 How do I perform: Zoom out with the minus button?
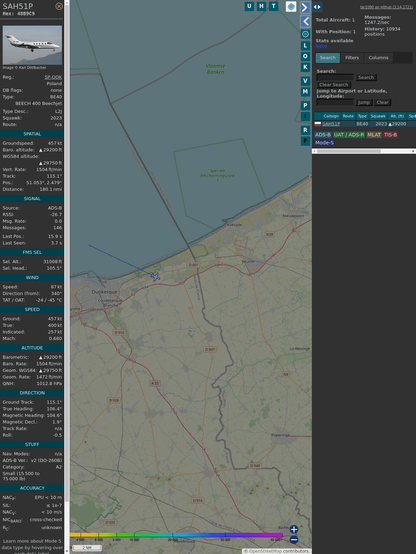[x=294, y=540]
